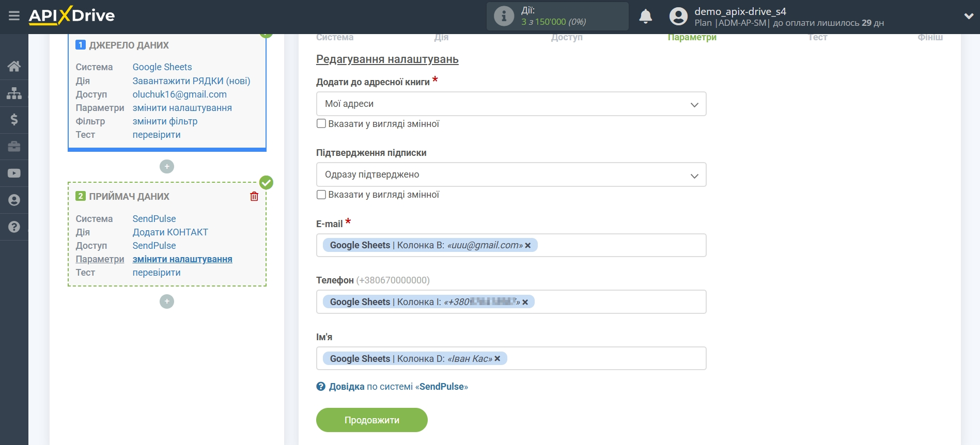Switch to the Дія step tab
The height and width of the screenshot is (445, 980).
tap(441, 37)
